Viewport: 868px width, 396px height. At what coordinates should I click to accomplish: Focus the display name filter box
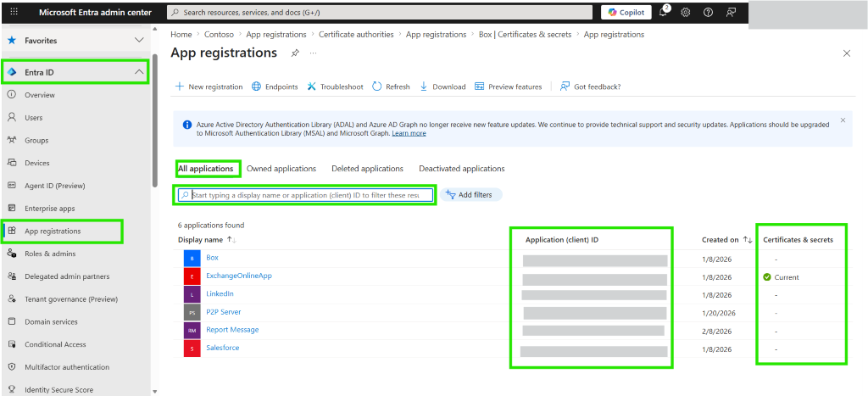coord(305,195)
